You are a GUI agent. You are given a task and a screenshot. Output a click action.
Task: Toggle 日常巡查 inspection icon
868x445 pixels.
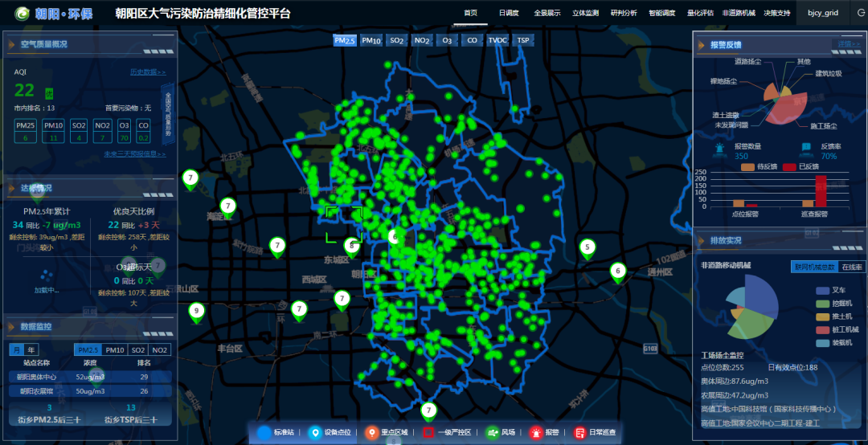[579, 432]
